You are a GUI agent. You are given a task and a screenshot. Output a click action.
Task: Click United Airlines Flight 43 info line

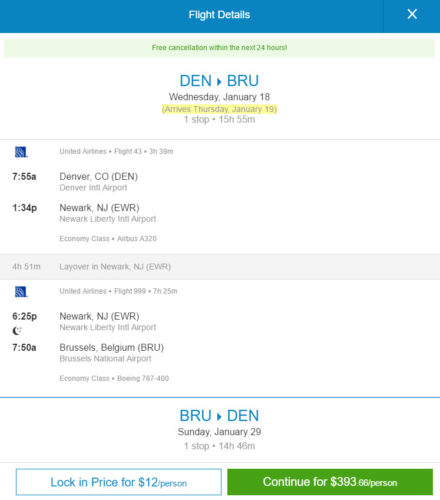tap(116, 151)
